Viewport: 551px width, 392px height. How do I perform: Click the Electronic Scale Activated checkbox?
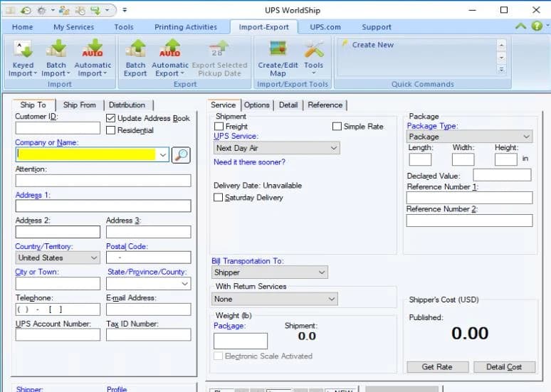click(219, 356)
